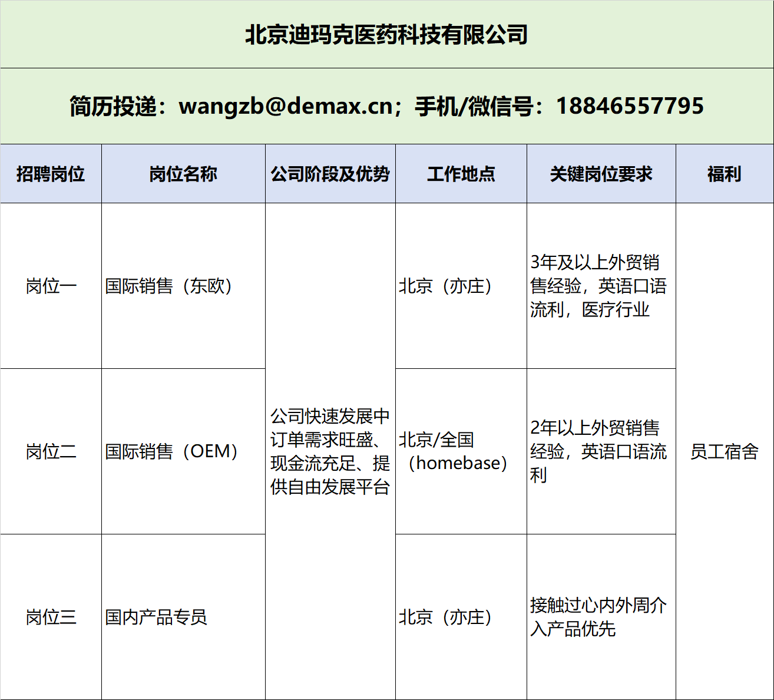This screenshot has width=774, height=700.
Task: Click the 工作地点 column header
Action: 461,174
